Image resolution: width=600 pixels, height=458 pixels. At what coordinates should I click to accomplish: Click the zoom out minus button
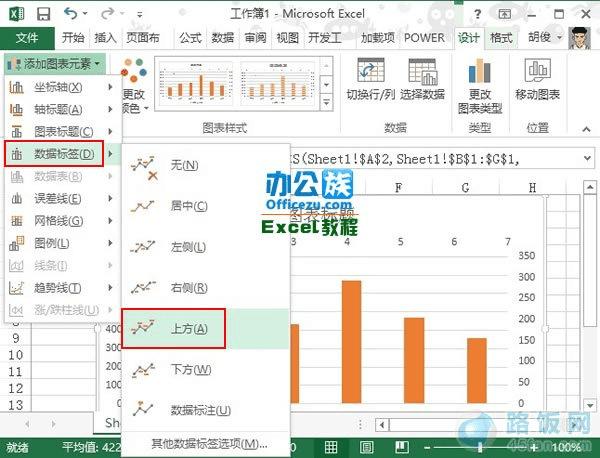point(428,447)
